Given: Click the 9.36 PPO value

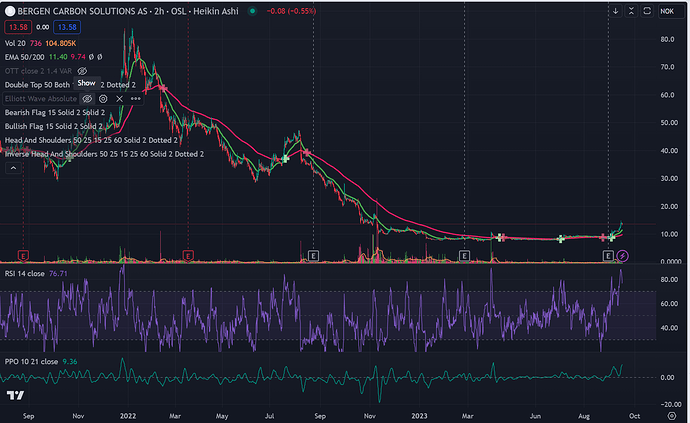Looking at the screenshot, I should [x=70, y=362].
